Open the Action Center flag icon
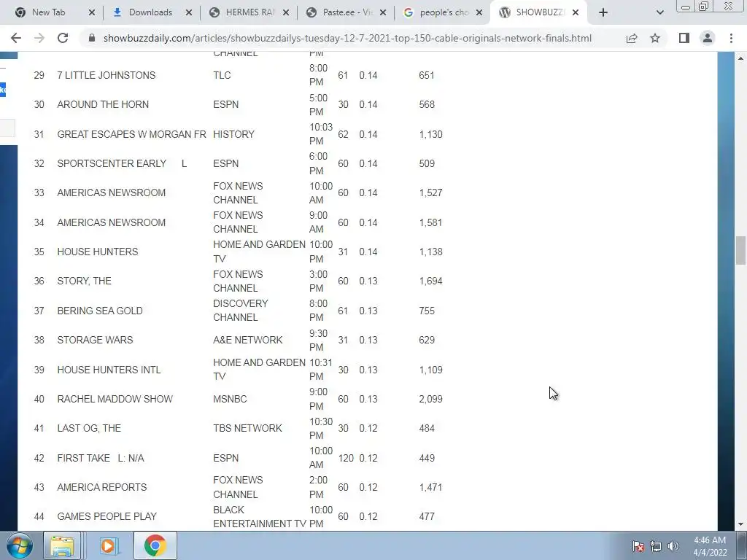Screen dimensions: 747x560 tap(638, 546)
